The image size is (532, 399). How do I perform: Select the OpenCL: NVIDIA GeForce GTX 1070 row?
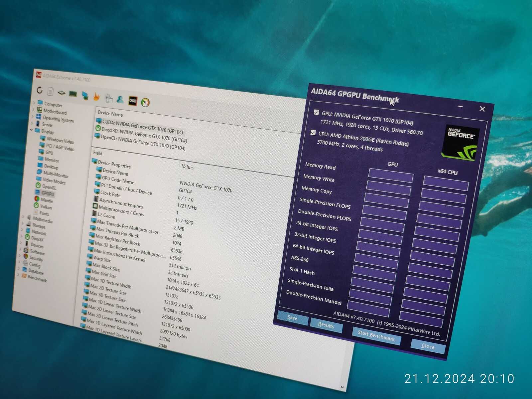point(140,142)
